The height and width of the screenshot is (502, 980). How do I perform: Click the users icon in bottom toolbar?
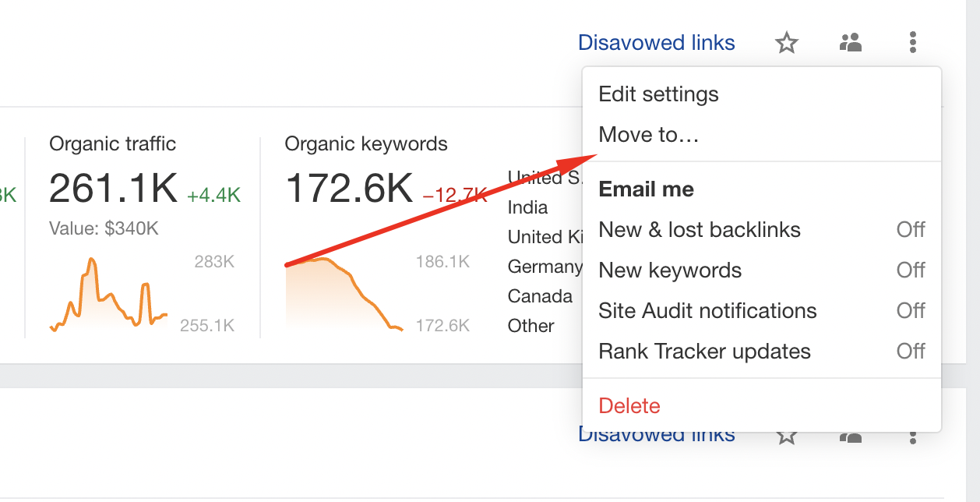(851, 438)
